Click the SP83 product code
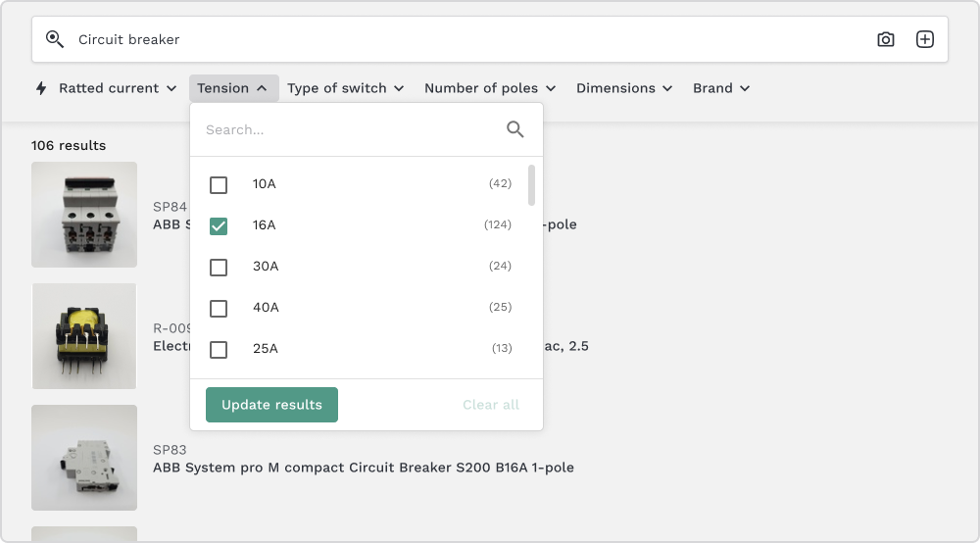This screenshot has height=543, width=980. 170,450
